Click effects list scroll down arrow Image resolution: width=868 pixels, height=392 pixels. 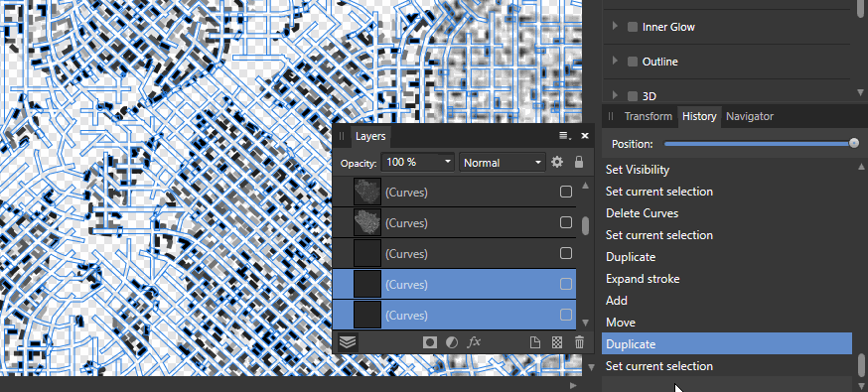[860, 92]
